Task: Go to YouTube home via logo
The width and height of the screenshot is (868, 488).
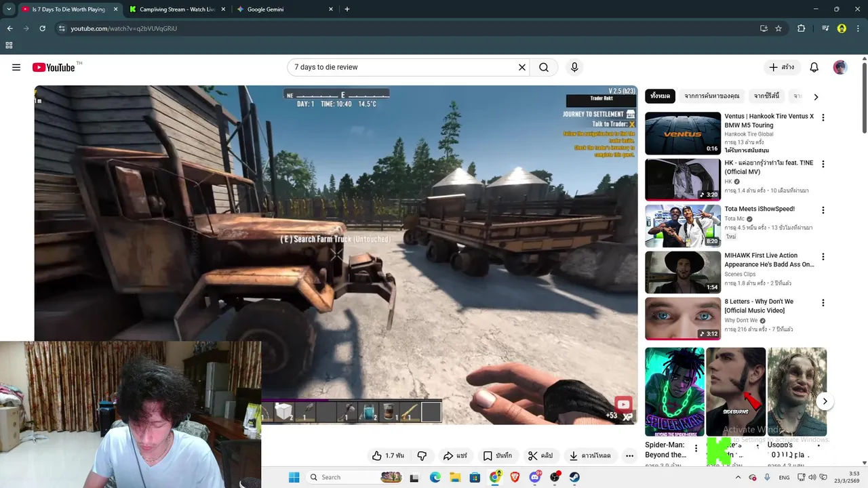Action: pyautogui.click(x=54, y=67)
